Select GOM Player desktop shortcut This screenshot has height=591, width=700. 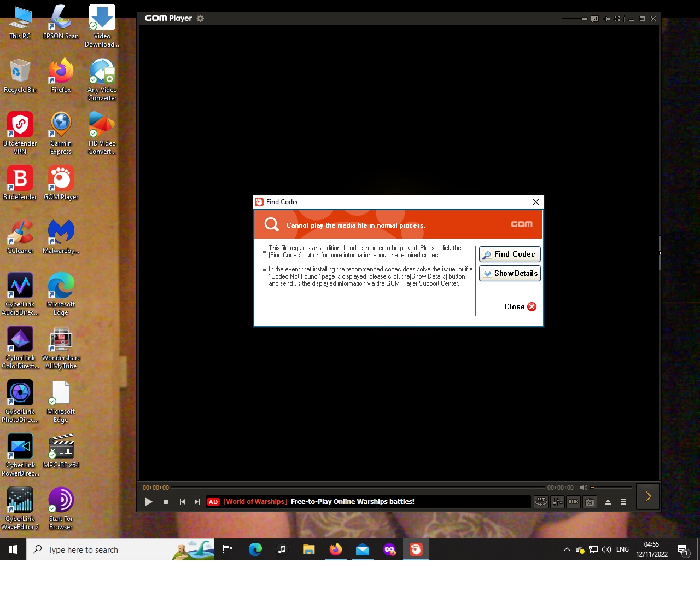point(61,183)
